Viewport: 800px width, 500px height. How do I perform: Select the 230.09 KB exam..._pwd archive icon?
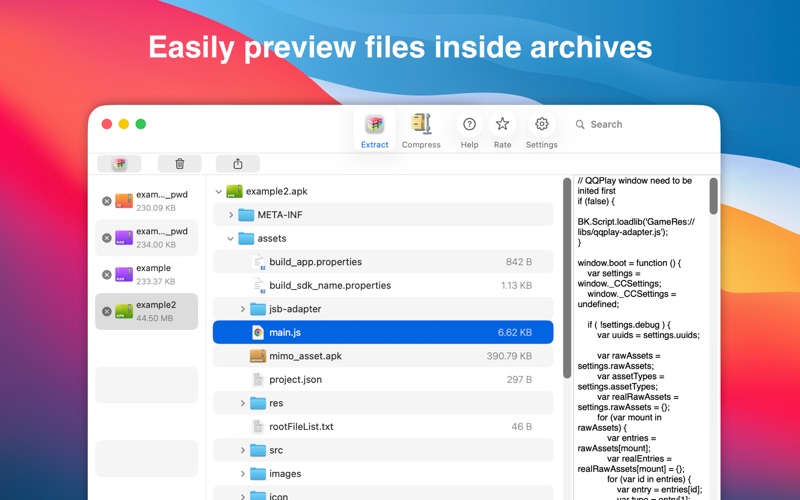coord(124,201)
